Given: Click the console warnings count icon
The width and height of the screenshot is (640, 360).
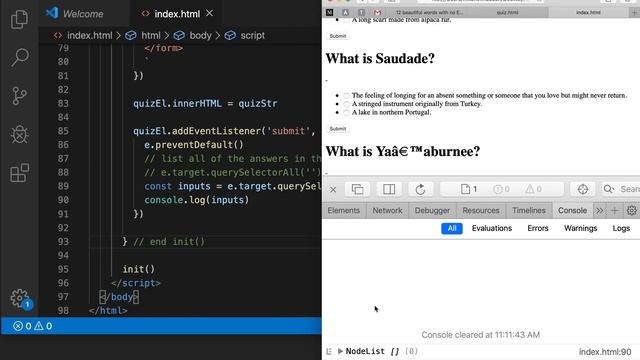Looking at the screenshot, I should 533,189.
